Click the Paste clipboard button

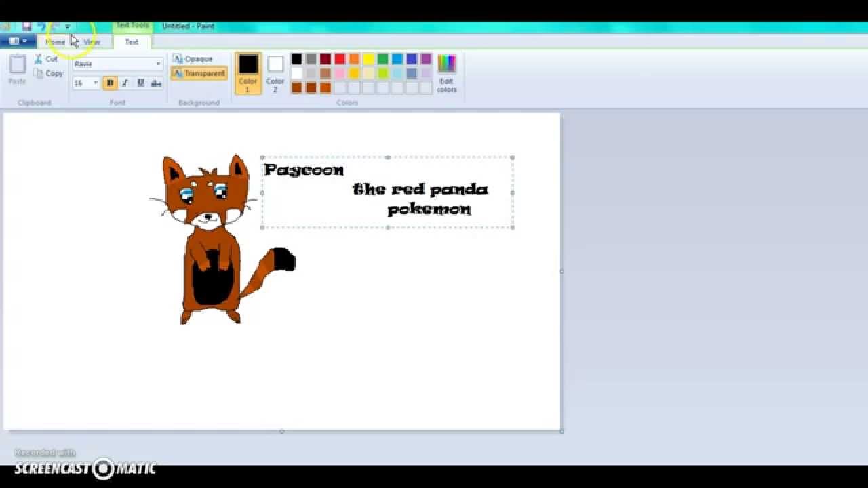(17, 70)
